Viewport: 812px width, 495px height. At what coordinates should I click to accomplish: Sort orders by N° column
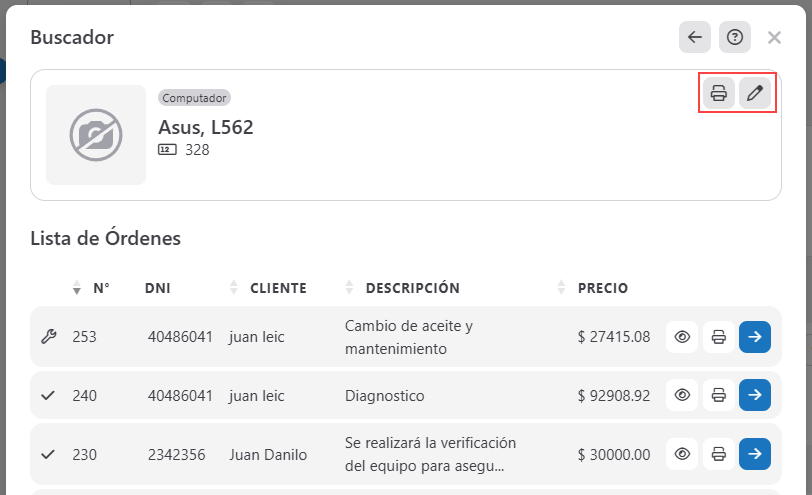100,288
